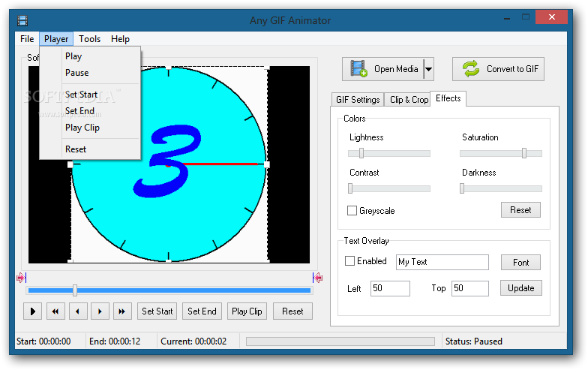Click the play arrow playback button
This screenshot has width=588, height=370.
point(33,311)
